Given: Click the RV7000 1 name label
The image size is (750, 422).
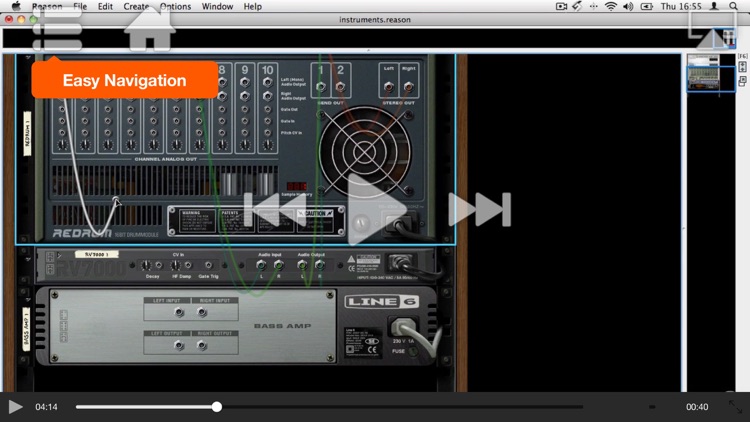Looking at the screenshot, I should pos(97,255).
